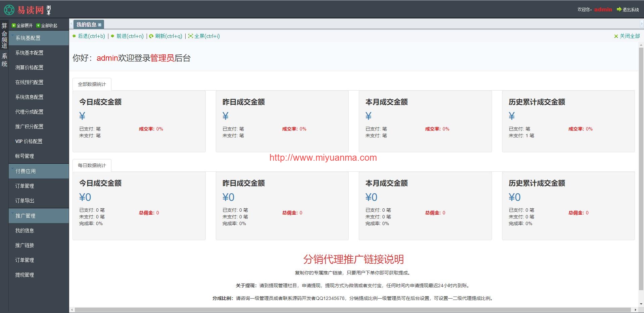Click 历史累计成交金额 title in 全部数据统计
The height and width of the screenshot is (313, 644).
click(x=537, y=102)
